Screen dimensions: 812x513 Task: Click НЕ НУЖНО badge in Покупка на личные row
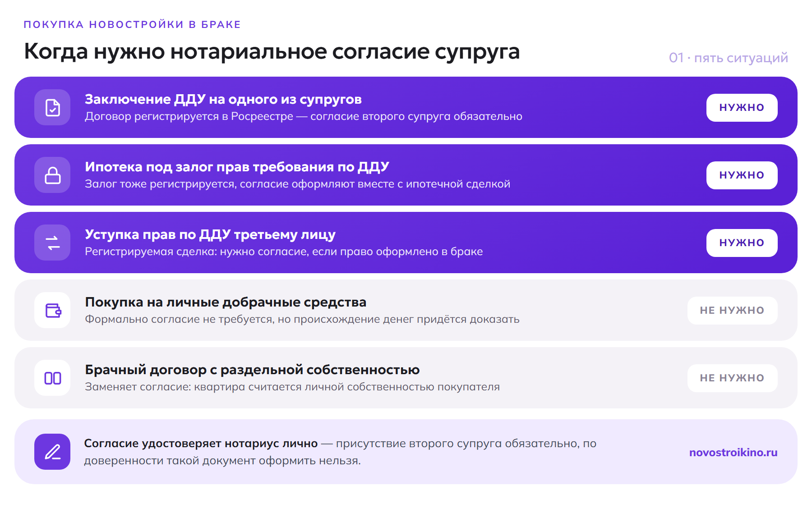pos(732,311)
